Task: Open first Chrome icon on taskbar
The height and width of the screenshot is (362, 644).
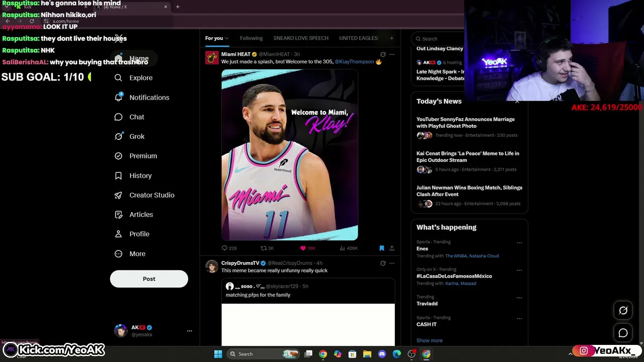Action: [323, 354]
